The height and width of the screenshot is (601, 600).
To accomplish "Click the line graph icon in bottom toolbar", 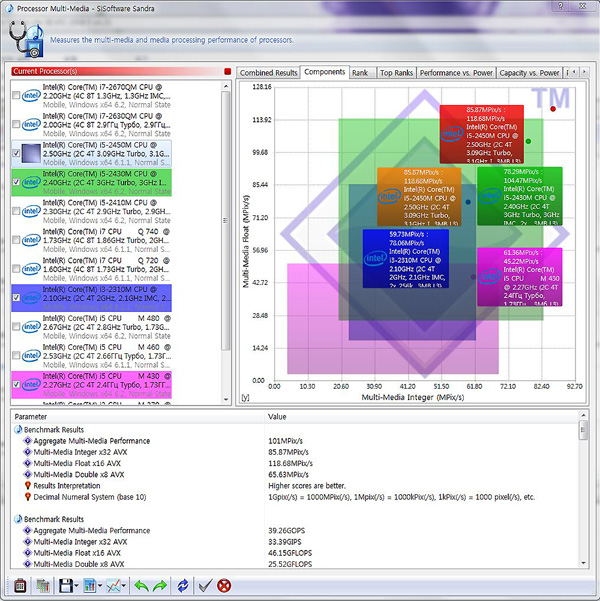I will pos(113,586).
